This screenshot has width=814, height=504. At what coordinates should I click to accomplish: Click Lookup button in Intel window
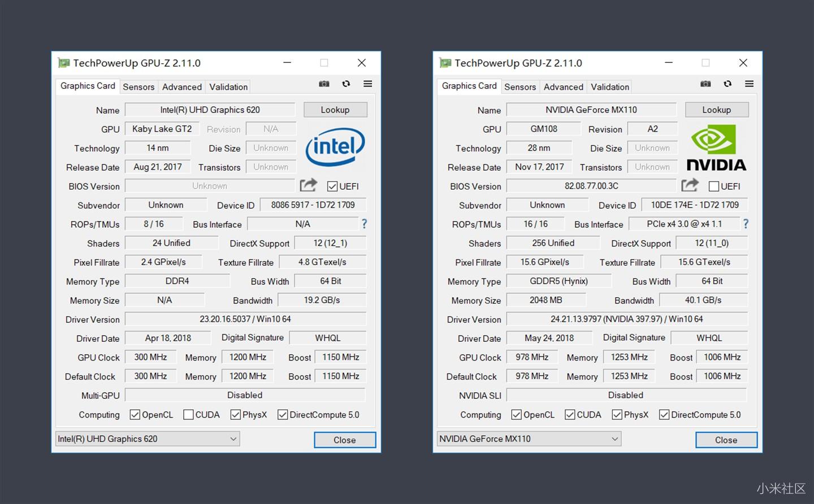point(335,110)
